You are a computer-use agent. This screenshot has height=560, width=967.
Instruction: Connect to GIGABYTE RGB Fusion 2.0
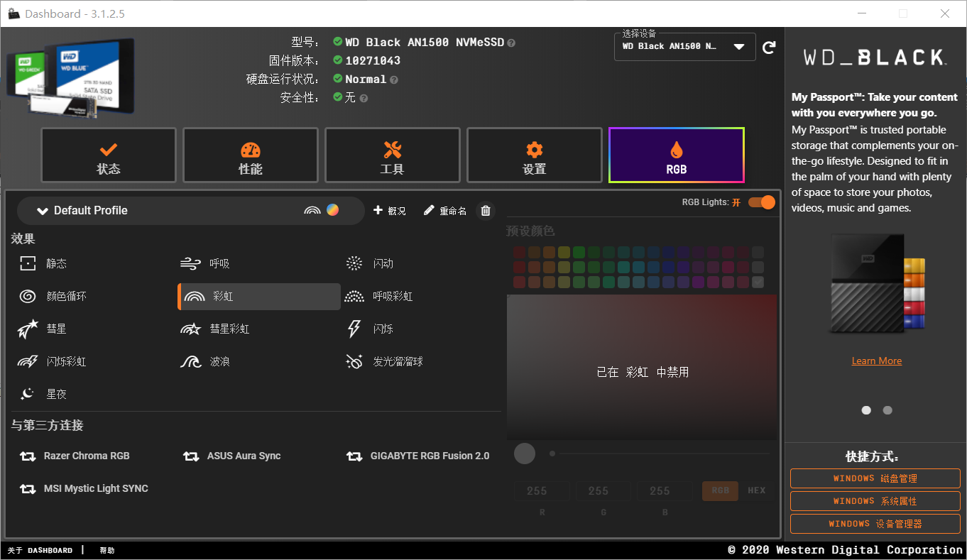coord(417,456)
